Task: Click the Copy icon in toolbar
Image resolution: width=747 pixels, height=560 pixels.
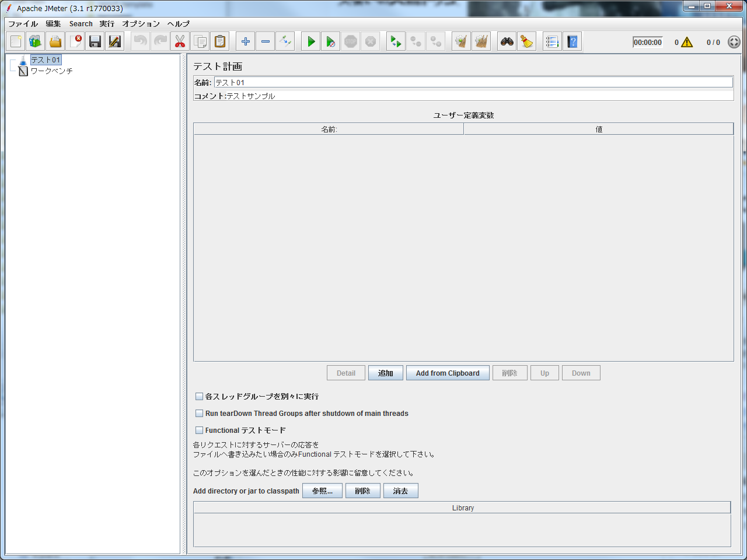Action: (x=200, y=41)
